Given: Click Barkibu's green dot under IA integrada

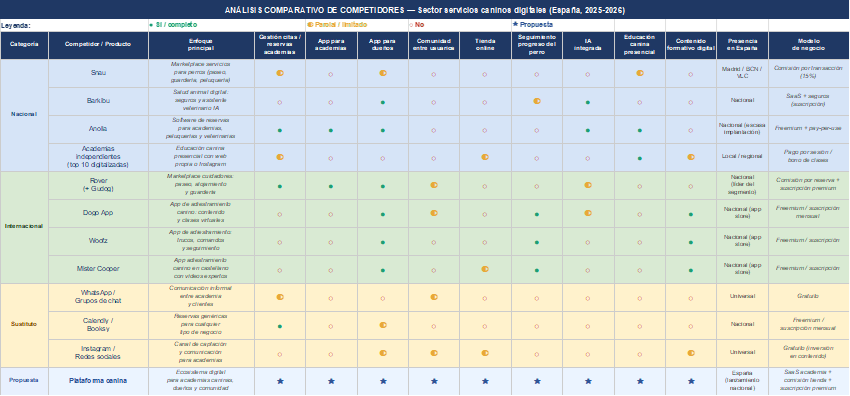Looking at the screenshot, I should click(588, 102).
